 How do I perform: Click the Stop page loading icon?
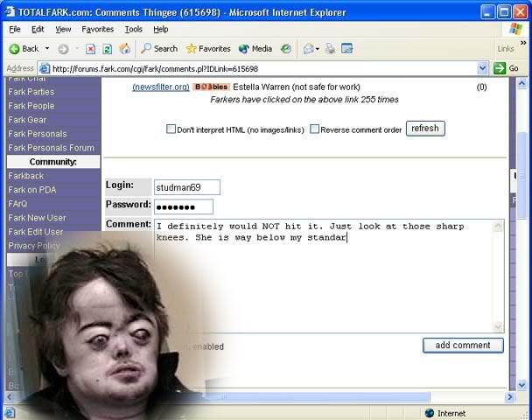(90, 49)
